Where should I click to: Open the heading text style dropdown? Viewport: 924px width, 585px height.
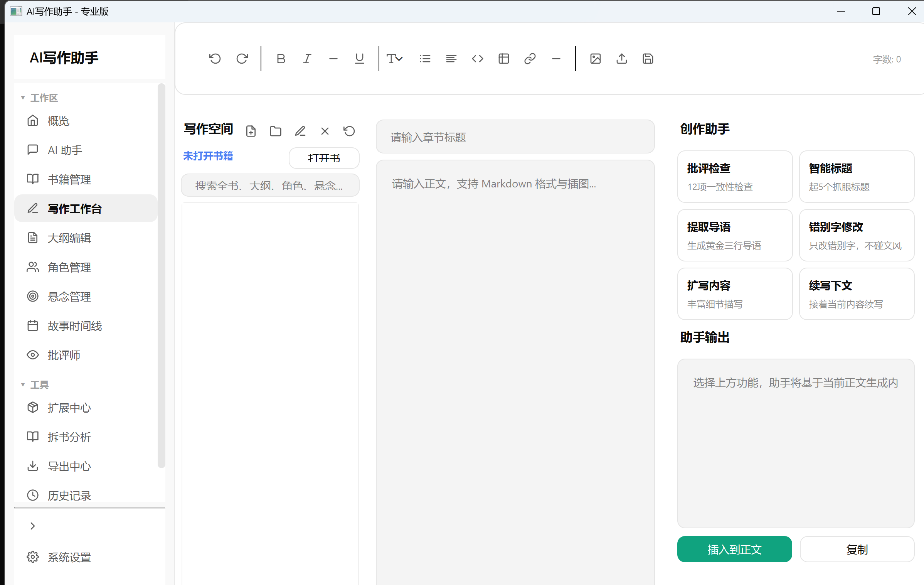[394, 59]
